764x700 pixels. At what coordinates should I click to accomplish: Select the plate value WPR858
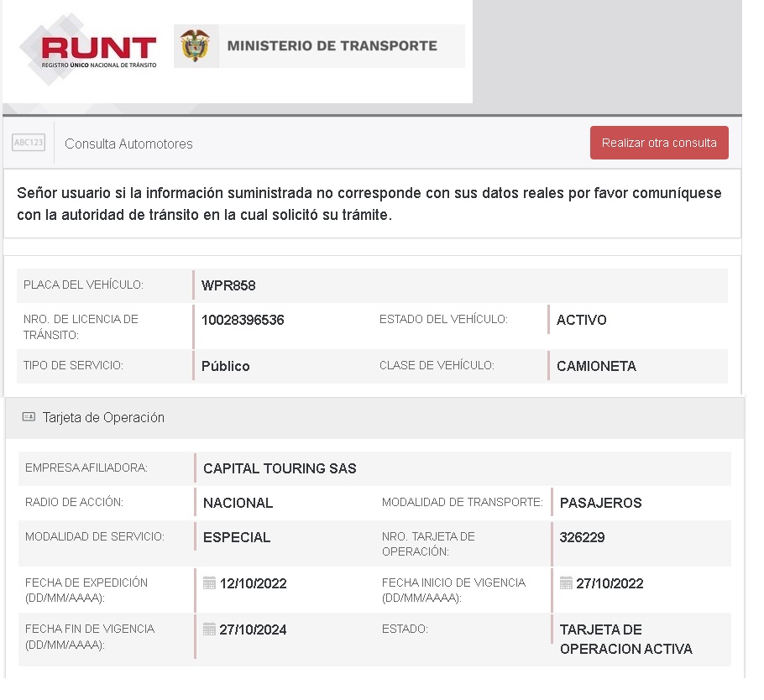(228, 285)
